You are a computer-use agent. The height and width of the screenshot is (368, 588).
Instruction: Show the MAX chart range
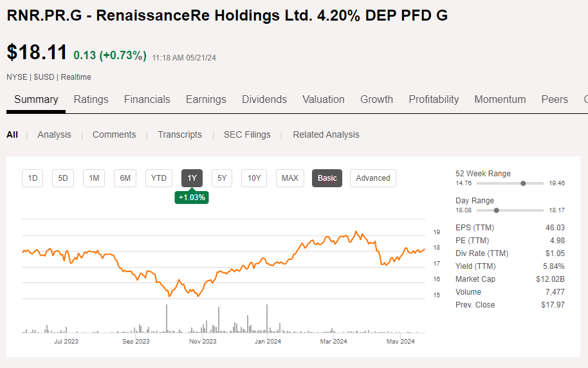pos(290,178)
